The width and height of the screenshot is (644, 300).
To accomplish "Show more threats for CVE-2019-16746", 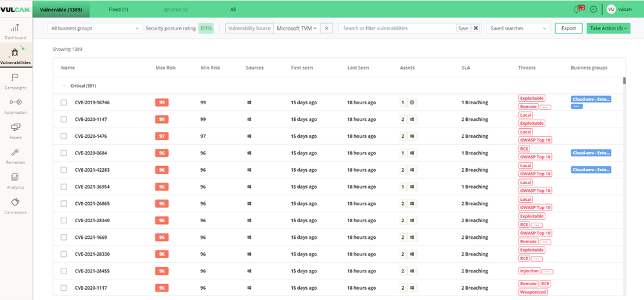I will click(545, 107).
